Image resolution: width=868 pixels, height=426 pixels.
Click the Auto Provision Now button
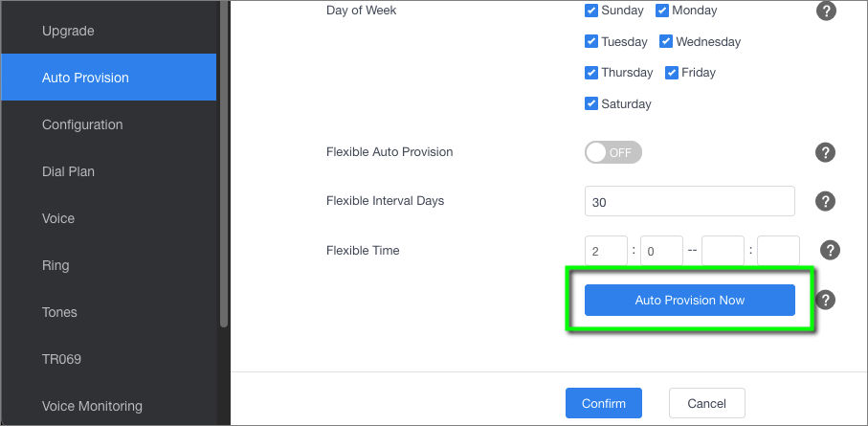[x=690, y=301]
